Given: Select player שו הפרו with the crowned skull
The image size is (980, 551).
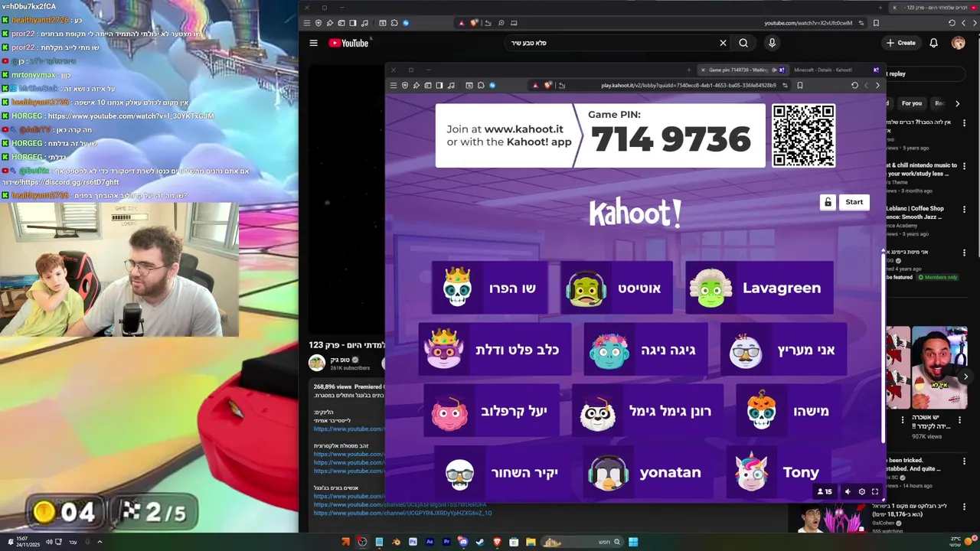Looking at the screenshot, I should coord(489,288).
